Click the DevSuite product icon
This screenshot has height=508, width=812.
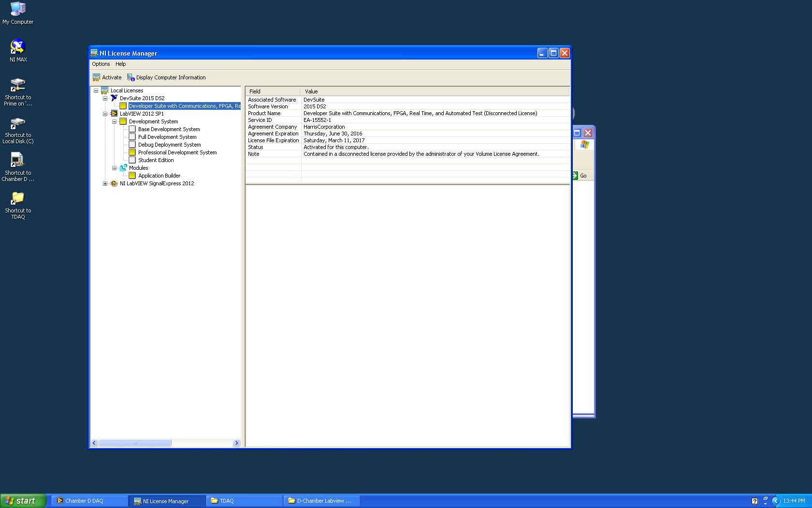click(x=114, y=98)
